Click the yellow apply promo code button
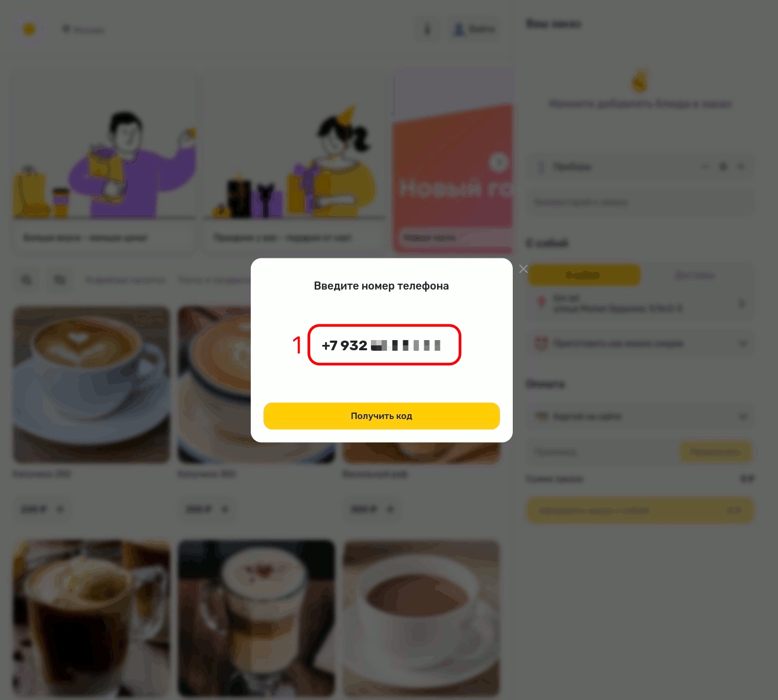Viewport: 778px width, 700px height. pos(715,452)
